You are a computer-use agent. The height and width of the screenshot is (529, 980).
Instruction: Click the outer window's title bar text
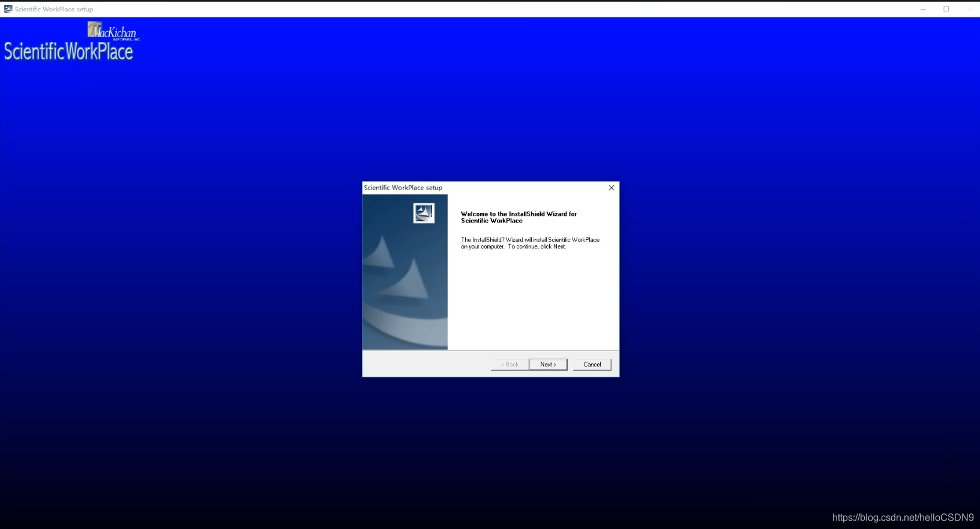[54, 9]
